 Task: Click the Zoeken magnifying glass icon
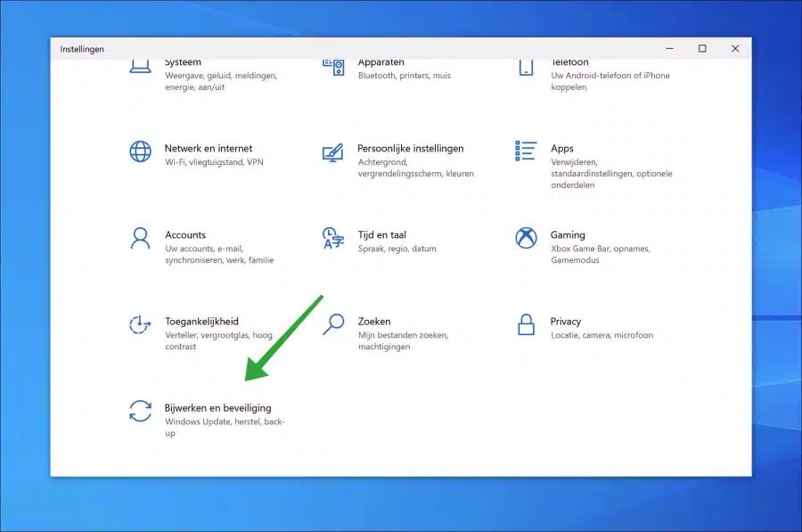tap(333, 324)
